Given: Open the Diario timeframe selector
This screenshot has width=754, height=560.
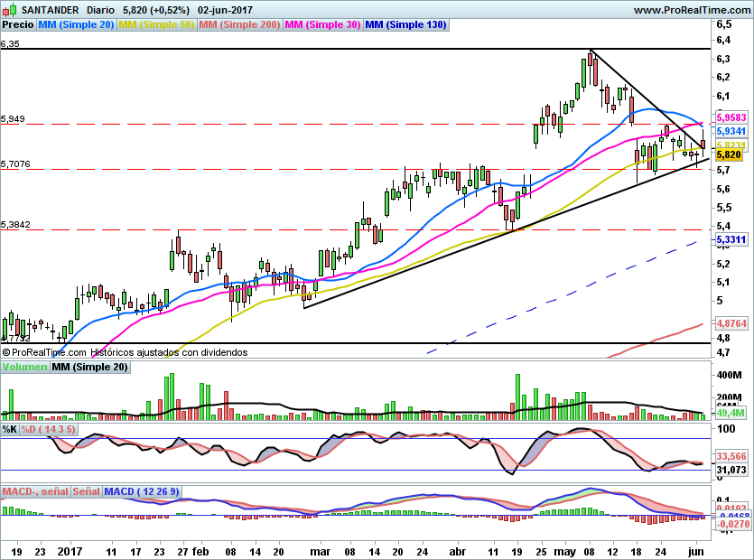Looking at the screenshot, I should click(x=98, y=10).
